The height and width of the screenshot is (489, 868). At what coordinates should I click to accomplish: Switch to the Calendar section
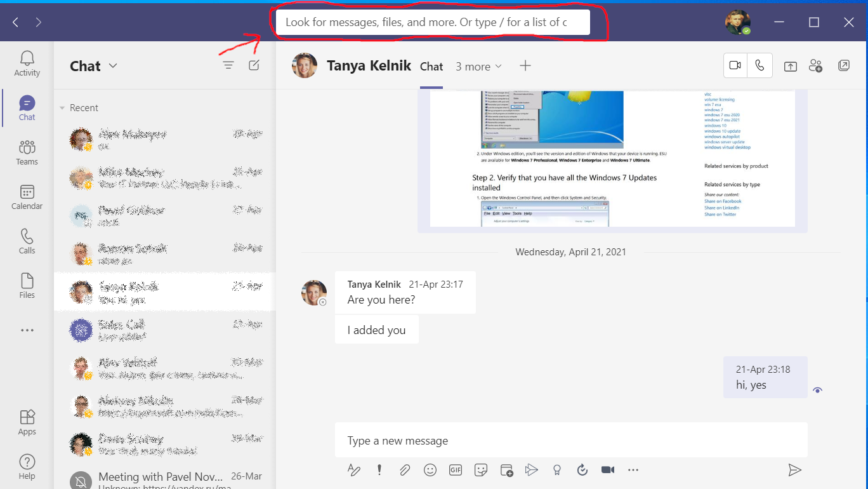coord(26,198)
